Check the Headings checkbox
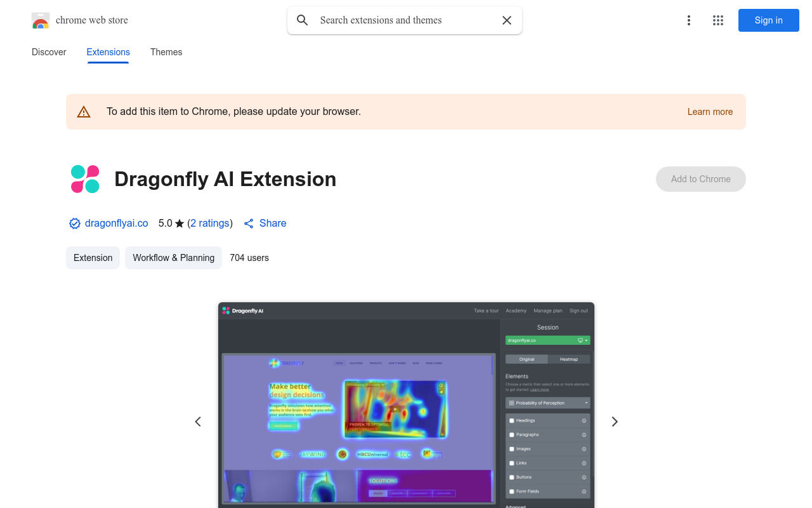Screen dimensions: 812x508 [x=512, y=420]
